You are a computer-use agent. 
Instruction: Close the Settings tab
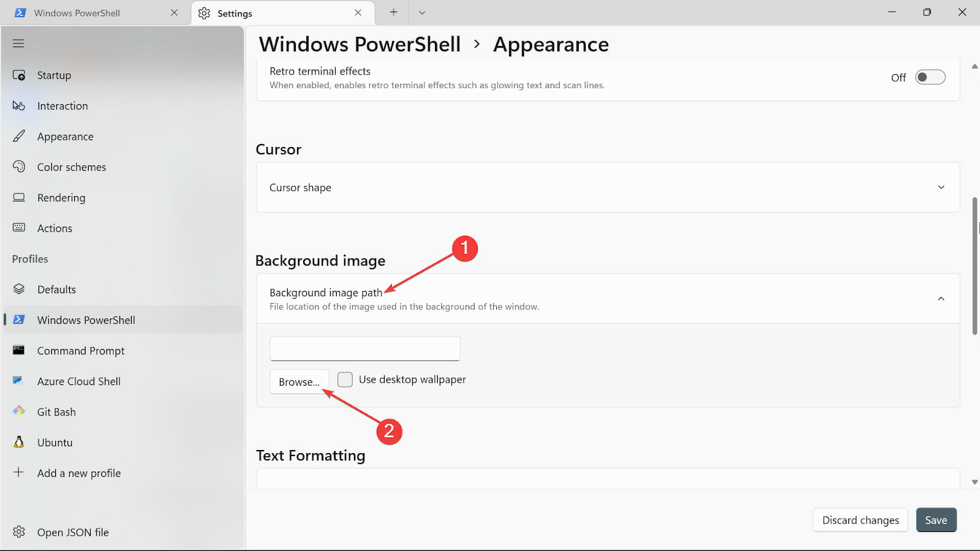coord(358,13)
